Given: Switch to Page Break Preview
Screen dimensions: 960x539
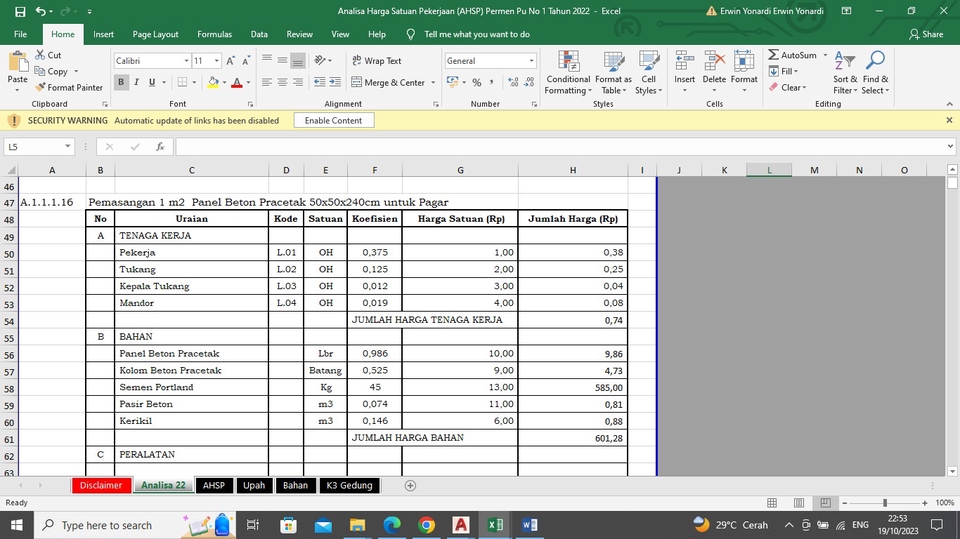Looking at the screenshot, I should 825,503.
